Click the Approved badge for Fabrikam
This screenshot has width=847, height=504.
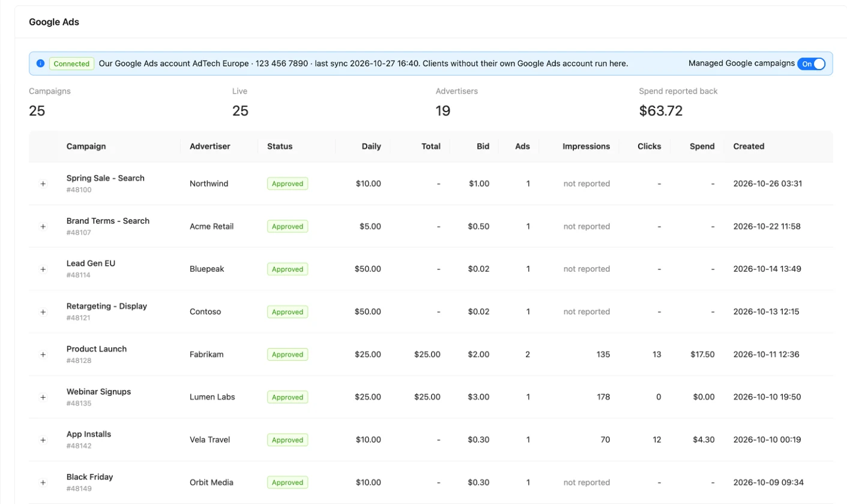tap(288, 355)
